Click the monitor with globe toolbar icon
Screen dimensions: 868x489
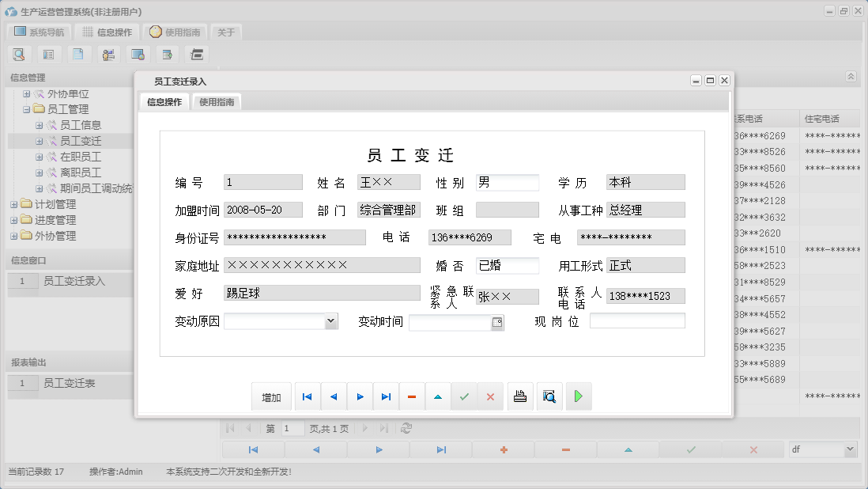tap(139, 54)
